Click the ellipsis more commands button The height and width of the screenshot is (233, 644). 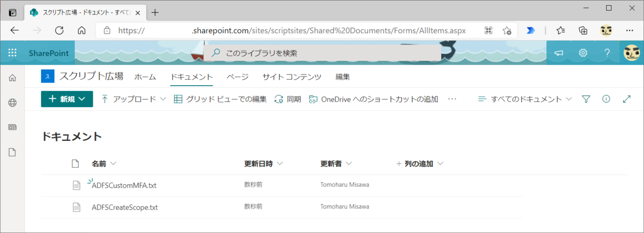pyautogui.click(x=452, y=99)
